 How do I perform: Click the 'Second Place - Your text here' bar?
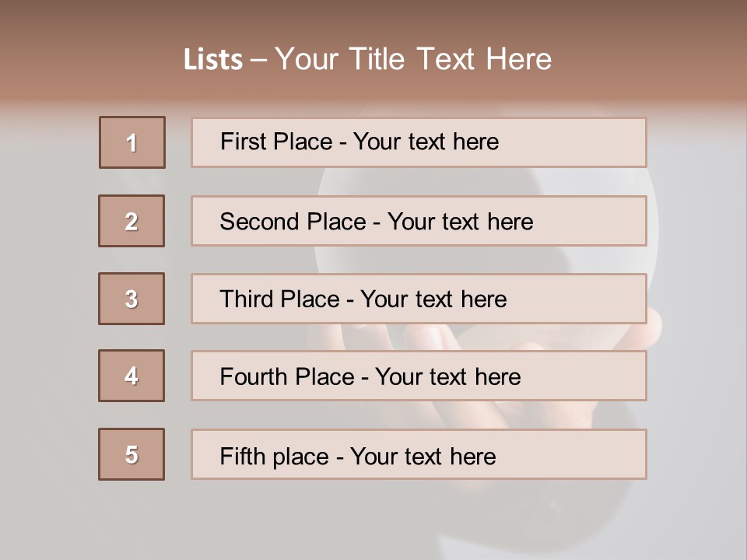point(419,221)
